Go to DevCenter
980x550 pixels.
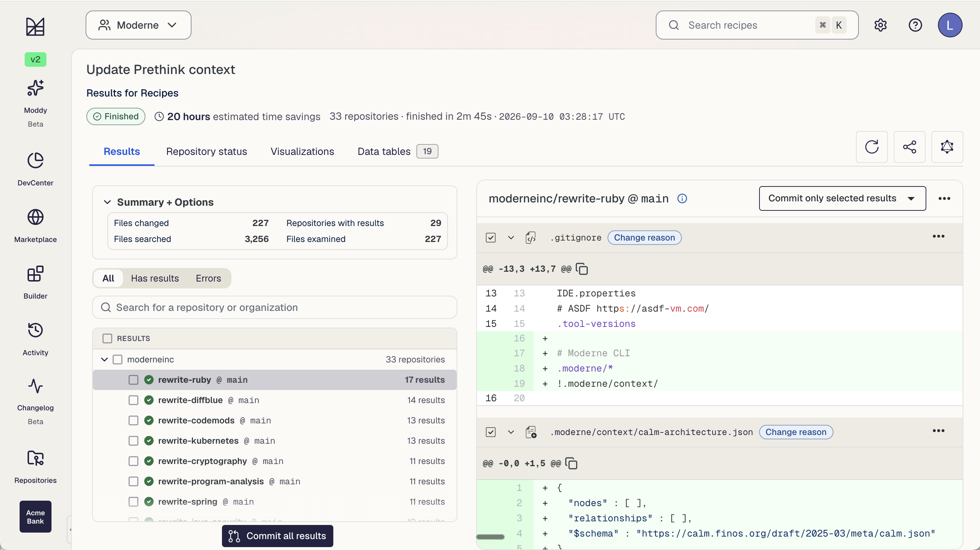[x=36, y=169]
